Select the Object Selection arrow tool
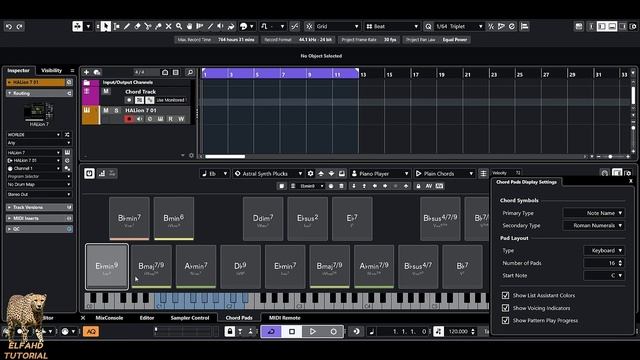Image resolution: width=640 pixels, height=360 pixels. click(x=106, y=27)
